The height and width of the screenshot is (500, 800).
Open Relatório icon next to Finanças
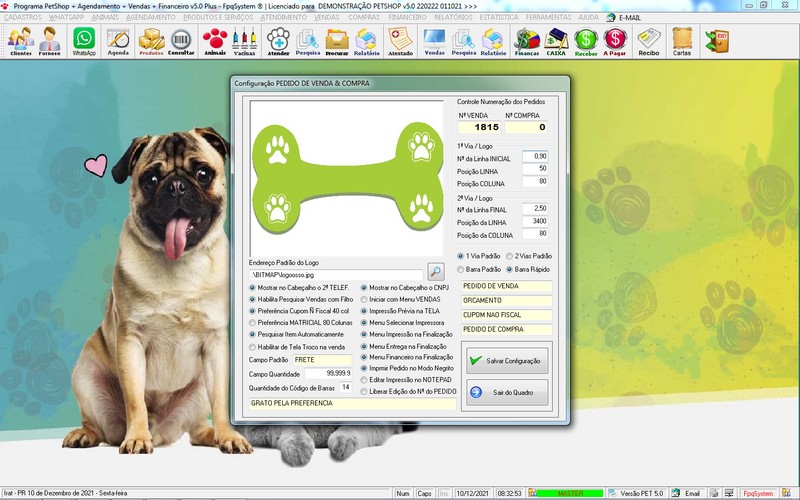pyautogui.click(x=493, y=41)
